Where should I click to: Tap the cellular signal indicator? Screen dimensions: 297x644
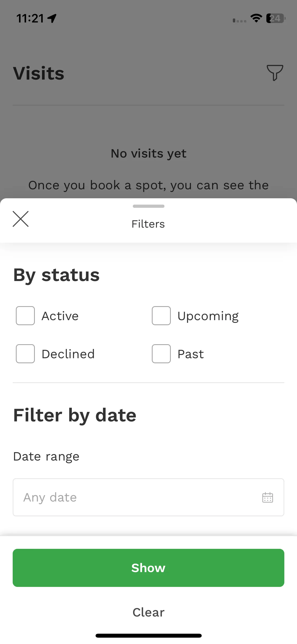(x=239, y=20)
